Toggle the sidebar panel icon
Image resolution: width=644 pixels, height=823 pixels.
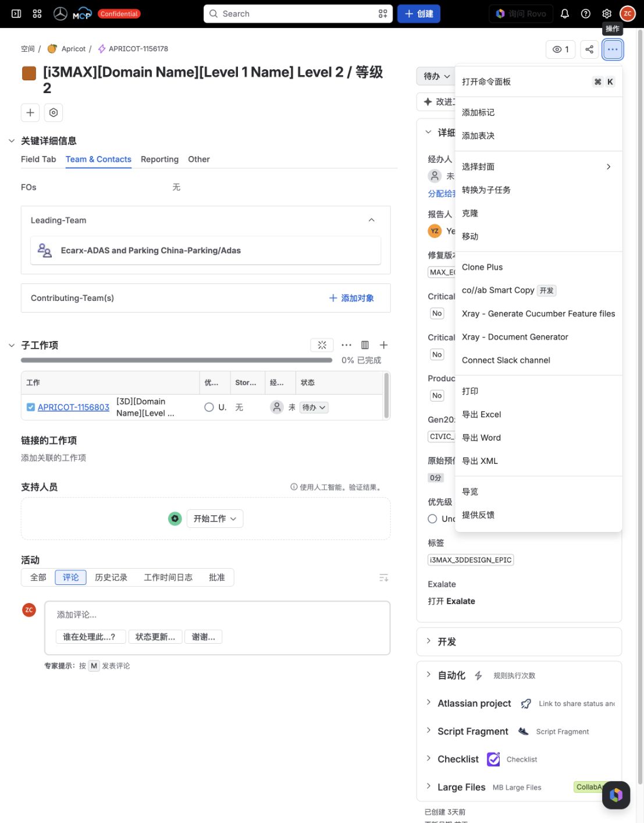pyautogui.click(x=16, y=13)
